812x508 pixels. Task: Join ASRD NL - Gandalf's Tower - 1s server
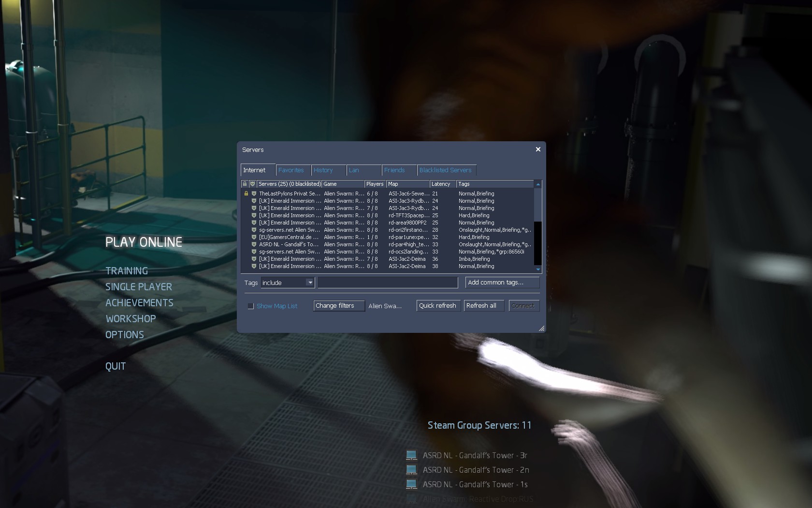[x=475, y=484]
